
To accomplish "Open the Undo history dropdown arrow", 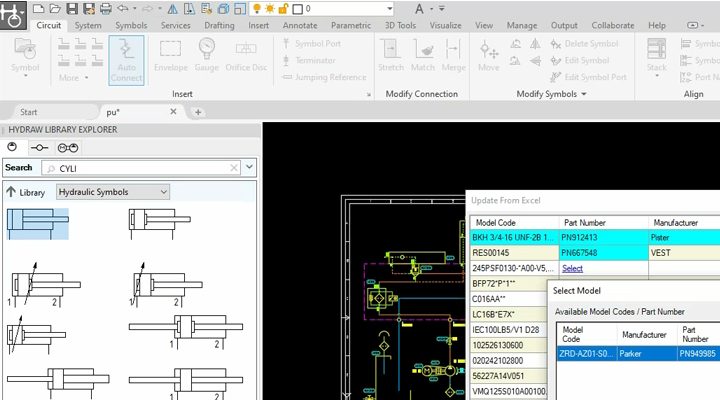I will click(x=135, y=8).
